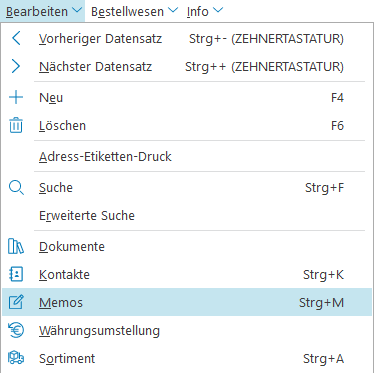
Task: Click the euro icon beside Währungsumstellung
Action: [x=16, y=330]
